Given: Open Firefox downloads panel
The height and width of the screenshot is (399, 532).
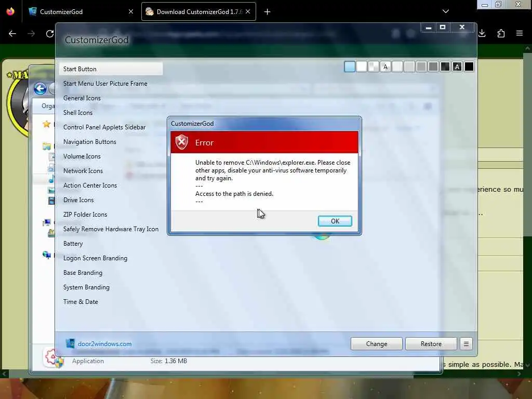Looking at the screenshot, I should (x=482, y=33).
